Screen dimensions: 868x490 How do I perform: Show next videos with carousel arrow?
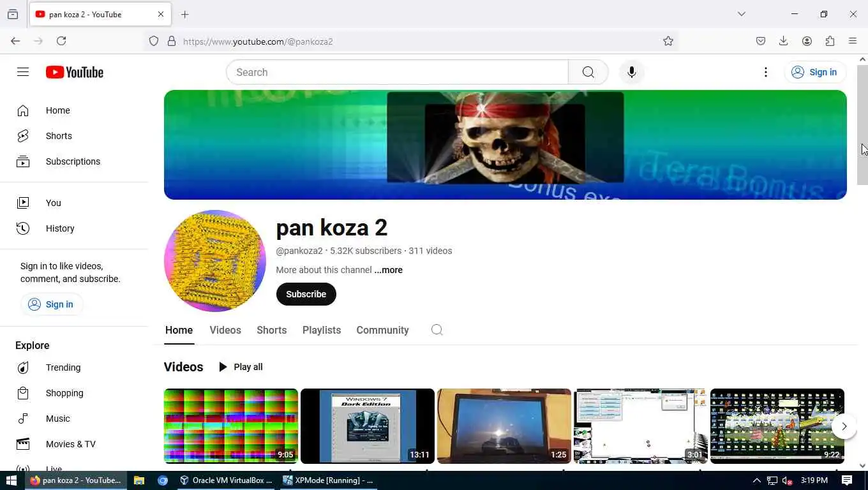(x=844, y=426)
